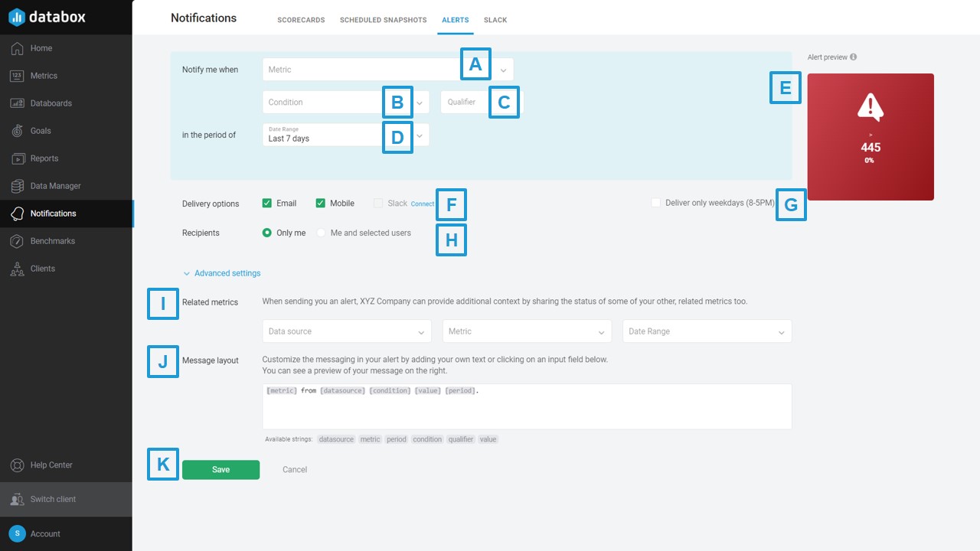Screen dimensions: 980x551
Task: Insert the value available string
Action: [488, 439]
